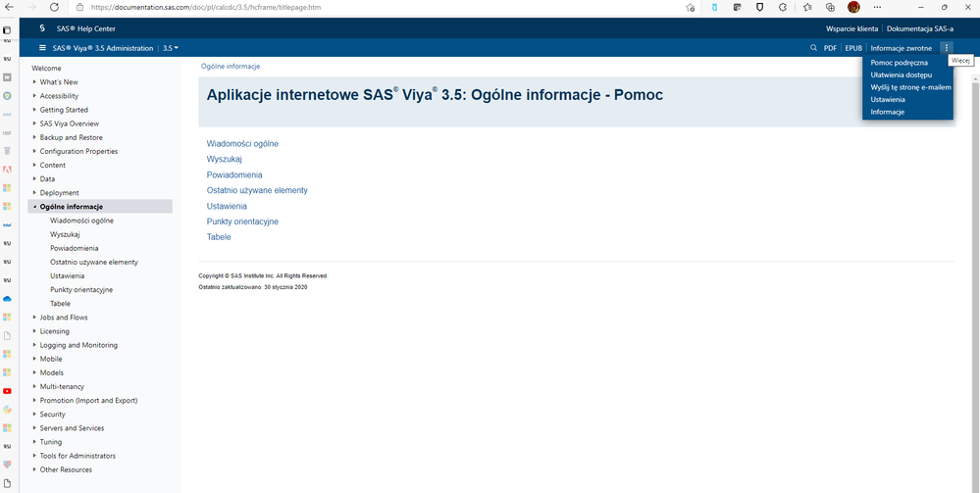Select Multi-tenancy in the contents tree

tap(62, 387)
